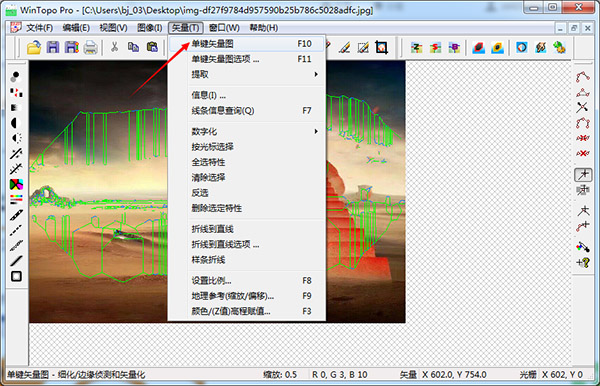
Task: Click the red X delete node icon
Action: [x=583, y=153]
